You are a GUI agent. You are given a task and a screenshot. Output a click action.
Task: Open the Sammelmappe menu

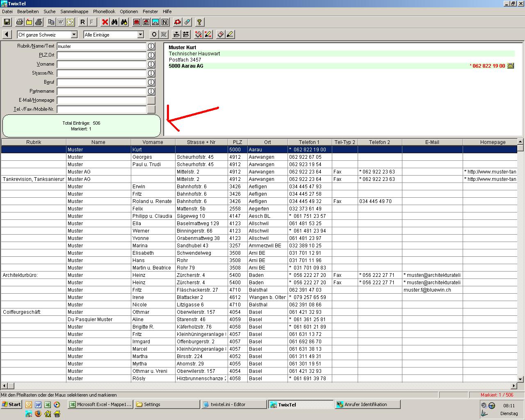click(74, 11)
